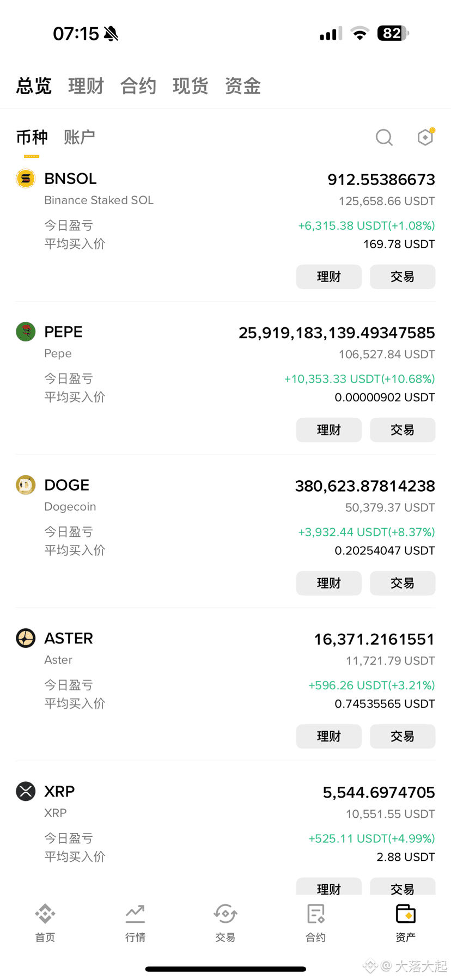Open 行情 markets in bottom bar
This screenshot has width=451, height=980.
pyautogui.click(x=135, y=922)
